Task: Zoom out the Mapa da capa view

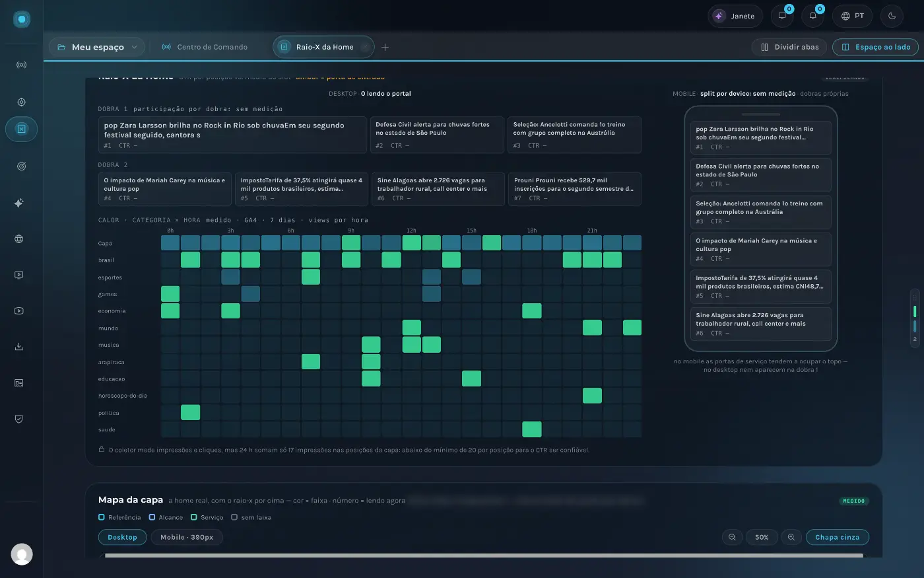Action: [x=732, y=537]
